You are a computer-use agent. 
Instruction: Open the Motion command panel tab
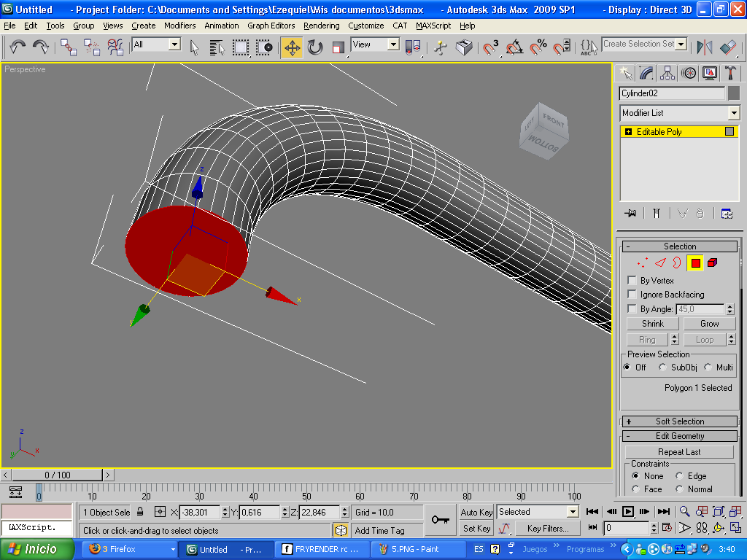tap(689, 73)
